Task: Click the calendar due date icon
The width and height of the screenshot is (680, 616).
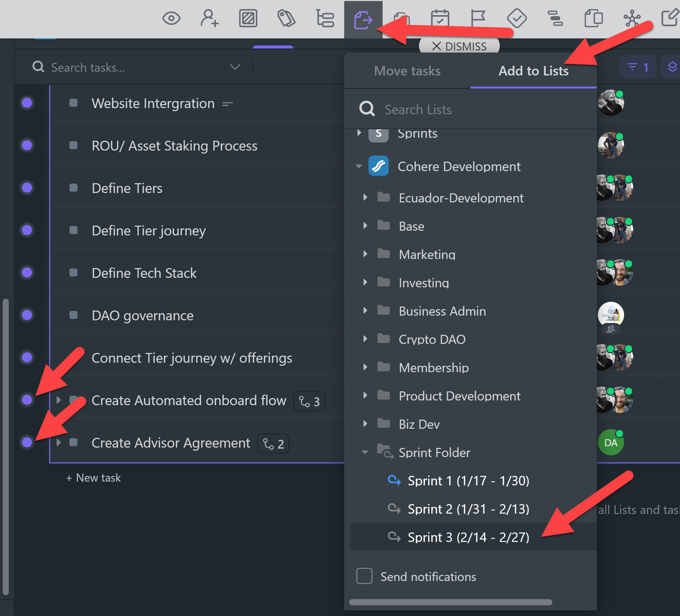Action: tap(440, 18)
